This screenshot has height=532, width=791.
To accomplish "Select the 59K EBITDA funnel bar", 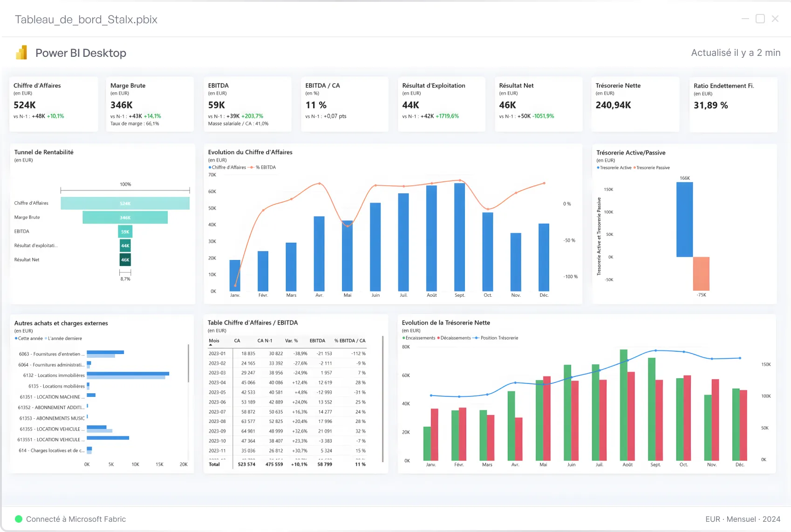I will pos(125,232).
